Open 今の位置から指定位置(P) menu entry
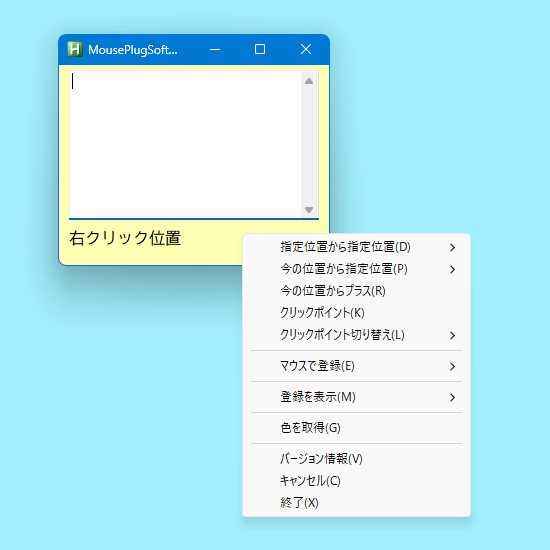 pyautogui.click(x=356, y=269)
